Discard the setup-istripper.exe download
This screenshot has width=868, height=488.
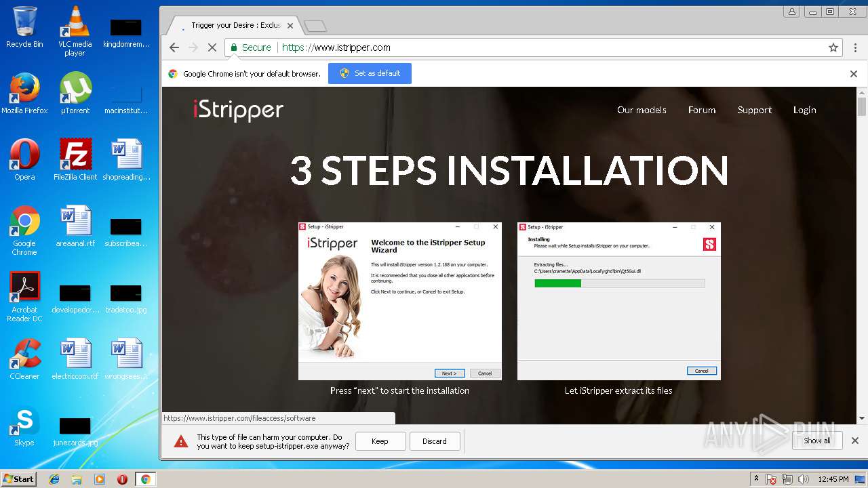pyautogui.click(x=435, y=441)
